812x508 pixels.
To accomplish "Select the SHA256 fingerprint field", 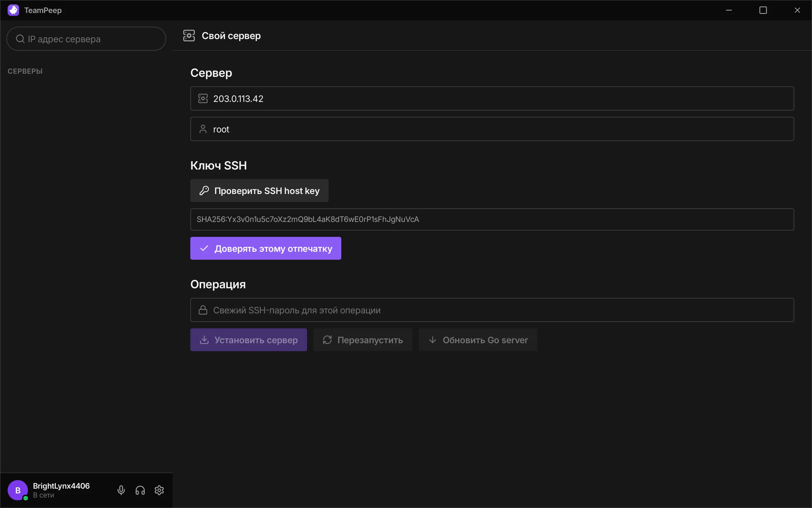I will tap(492, 219).
